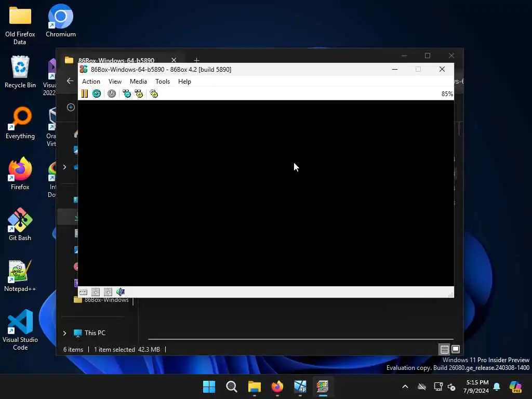Select the 86Box-Windows-64-b5890 Explorer tab

(x=116, y=60)
